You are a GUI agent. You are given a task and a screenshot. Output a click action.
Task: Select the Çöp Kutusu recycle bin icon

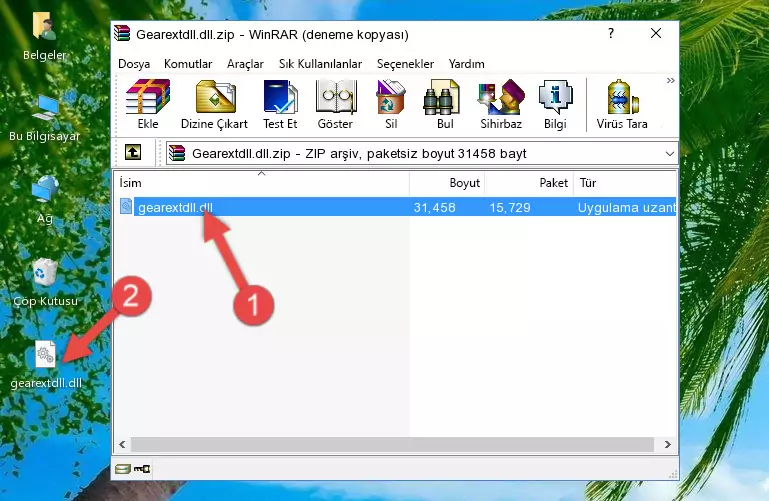45,282
